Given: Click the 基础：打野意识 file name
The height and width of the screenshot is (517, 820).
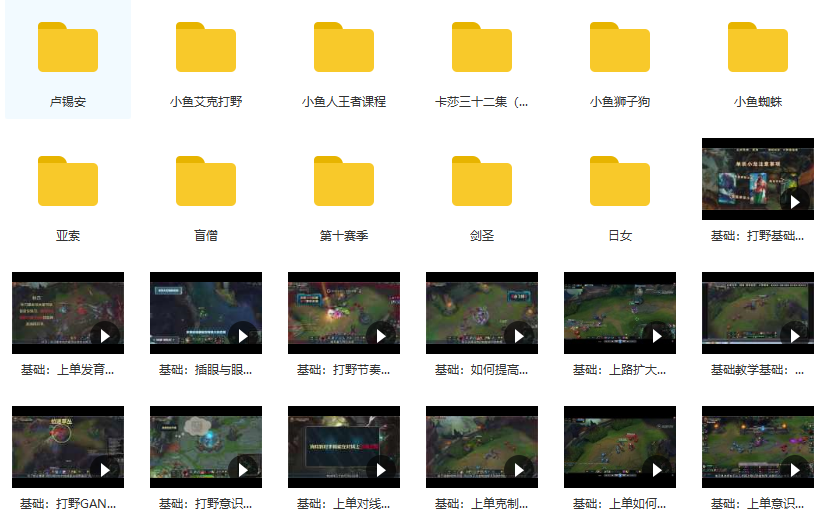Looking at the screenshot, I should [206, 504].
